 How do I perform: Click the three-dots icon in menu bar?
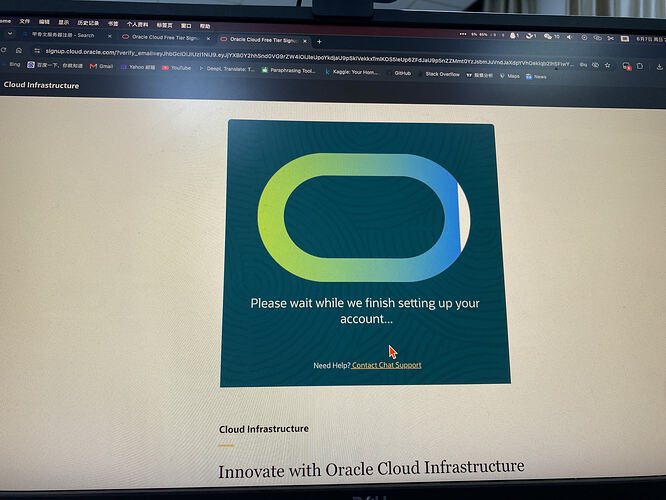pyautogui.click(x=463, y=34)
